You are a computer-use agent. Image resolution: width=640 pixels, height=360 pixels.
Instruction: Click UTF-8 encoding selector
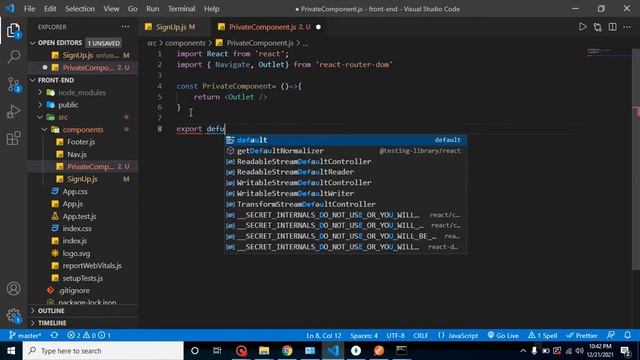point(396,336)
